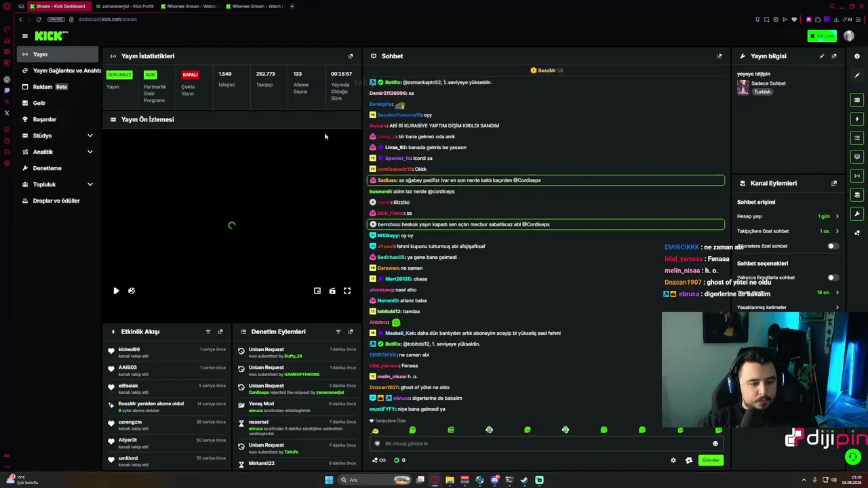Click the TaYoFe username link
868x488 pixels.
(291, 451)
